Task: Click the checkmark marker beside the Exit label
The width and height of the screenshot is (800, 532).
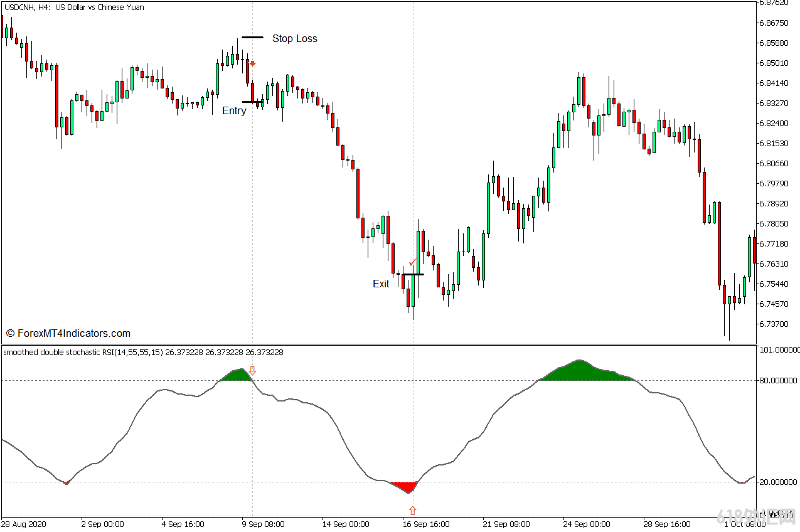Action: point(413,262)
